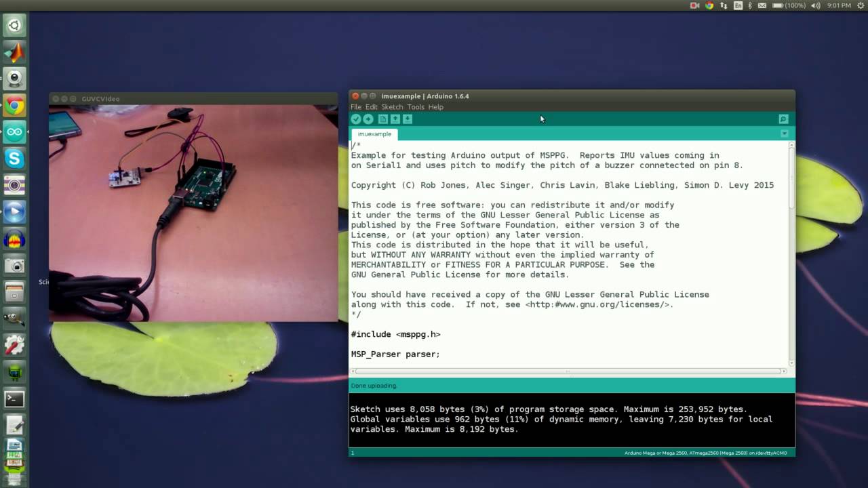
Task: Open the network connections indicator
Action: coord(724,5)
